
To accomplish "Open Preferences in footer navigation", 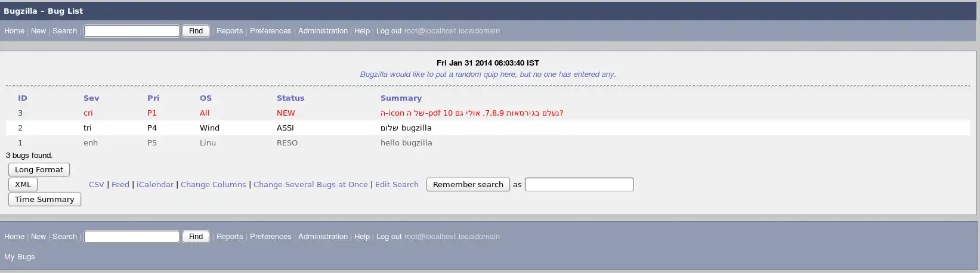I will point(270,237).
